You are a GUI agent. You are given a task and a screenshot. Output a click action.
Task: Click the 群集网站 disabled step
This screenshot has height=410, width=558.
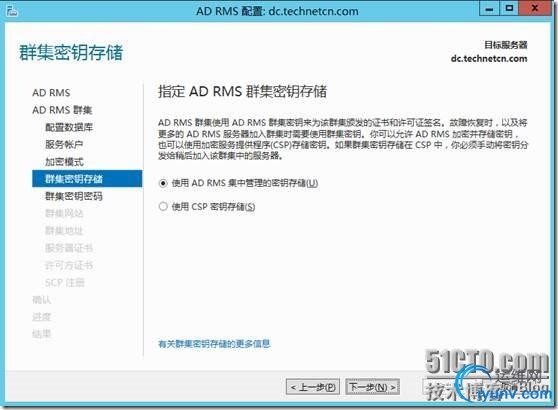coord(64,213)
